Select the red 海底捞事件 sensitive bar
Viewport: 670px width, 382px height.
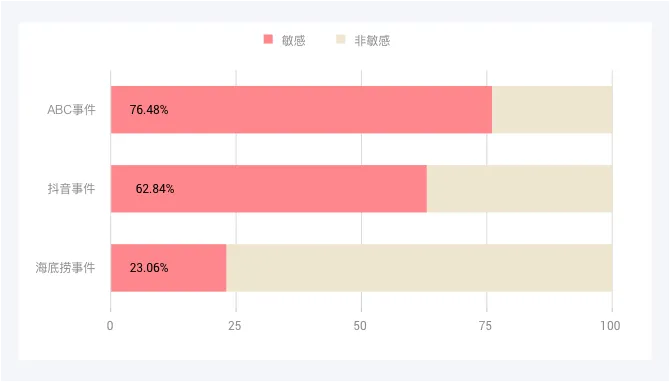pyautogui.click(x=168, y=268)
